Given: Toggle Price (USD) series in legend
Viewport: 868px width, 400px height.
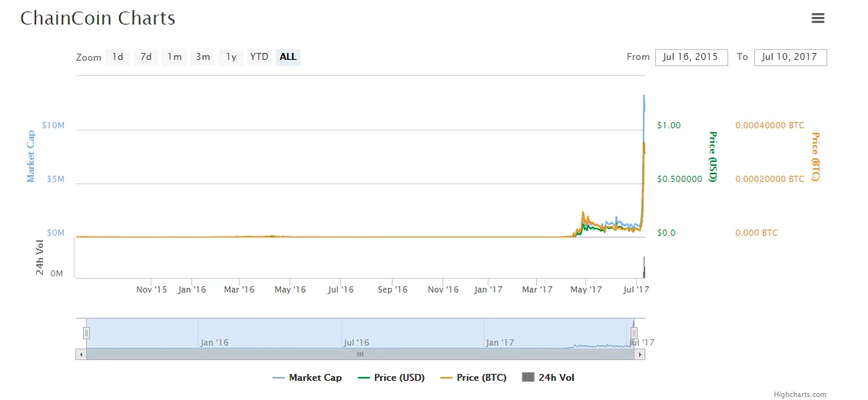Looking at the screenshot, I should [x=392, y=378].
